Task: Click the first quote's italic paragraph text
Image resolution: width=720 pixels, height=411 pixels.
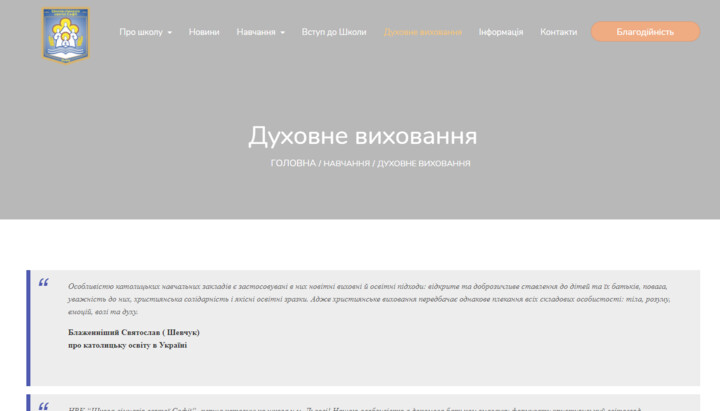Action: point(368,298)
